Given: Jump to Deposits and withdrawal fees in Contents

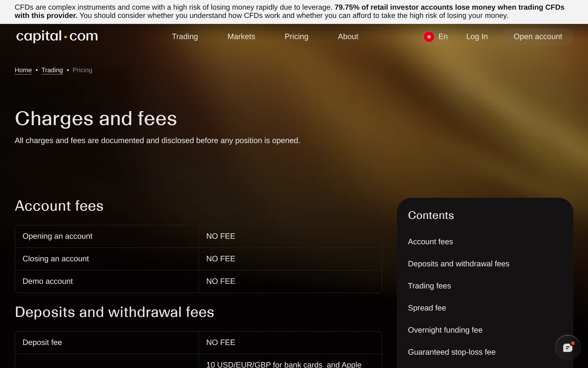Looking at the screenshot, I should [458, 264].
